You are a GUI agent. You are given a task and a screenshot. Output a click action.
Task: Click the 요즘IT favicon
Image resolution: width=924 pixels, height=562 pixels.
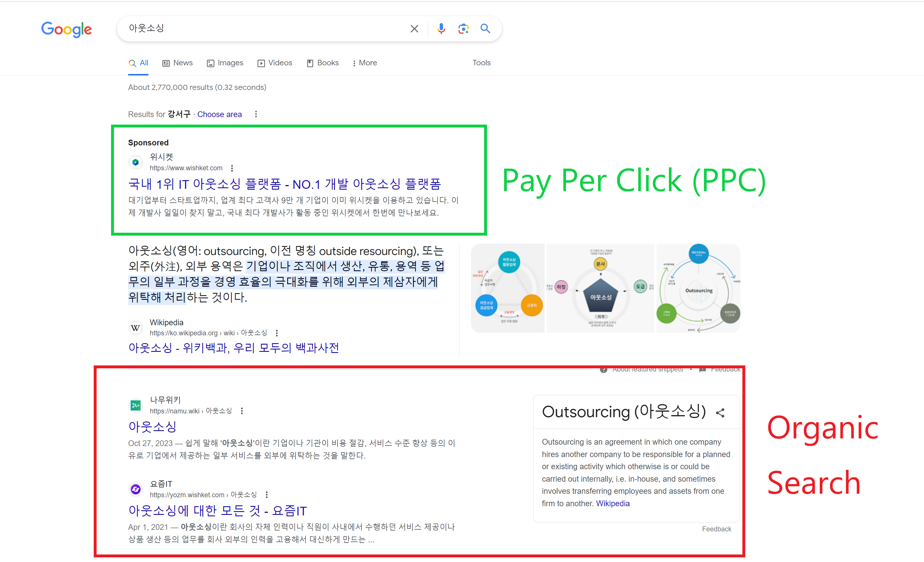135,489
